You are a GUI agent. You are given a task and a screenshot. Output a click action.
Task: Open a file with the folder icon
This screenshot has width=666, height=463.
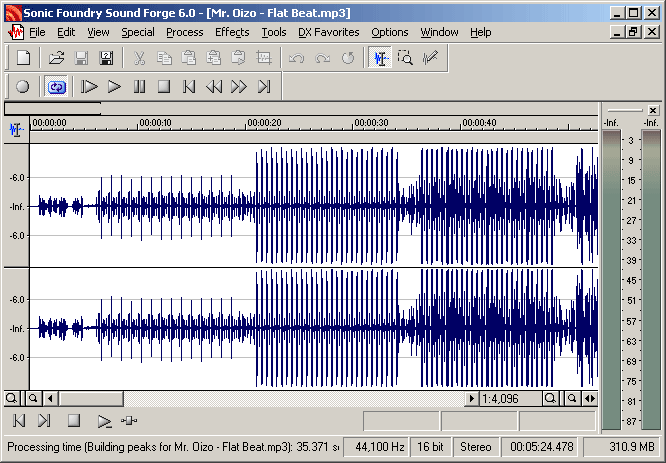point(56,58)
